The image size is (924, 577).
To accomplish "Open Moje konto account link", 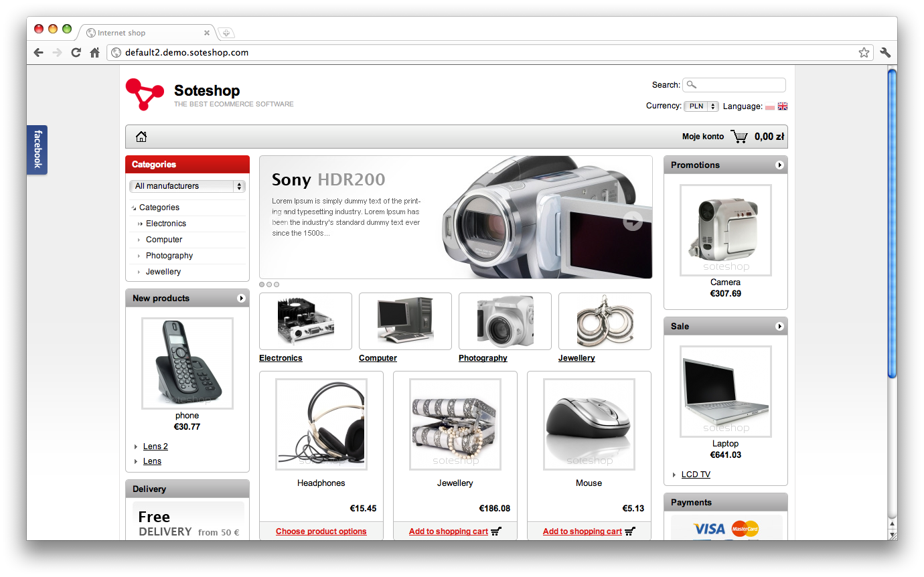I will [x=703, y=137].
